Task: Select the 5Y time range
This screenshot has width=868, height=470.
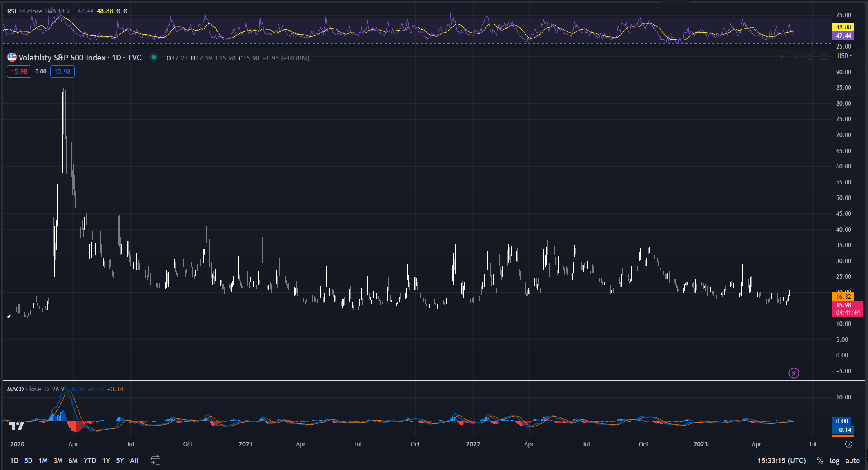Action: click(120, 461)
